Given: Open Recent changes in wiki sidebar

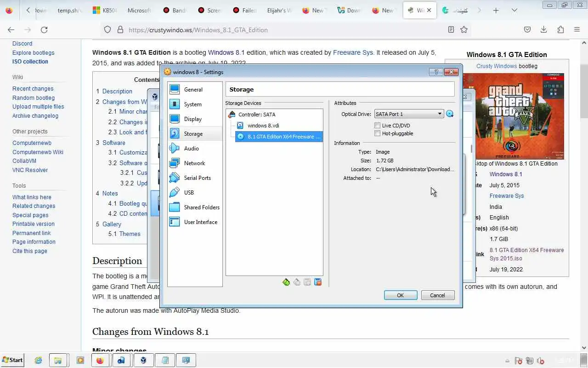Looking at the screenshot, I should click(x=33, y=89).
